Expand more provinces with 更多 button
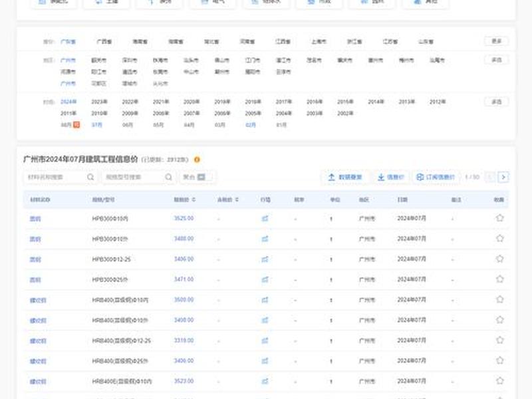Image resolution: width=532 pixels, height=399 pixels. (496, 41)
